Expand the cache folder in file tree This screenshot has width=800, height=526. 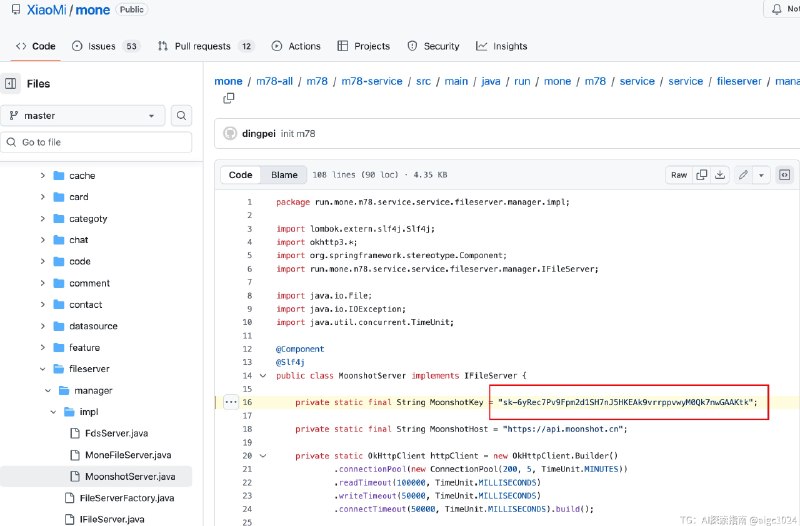coord(43,176)
